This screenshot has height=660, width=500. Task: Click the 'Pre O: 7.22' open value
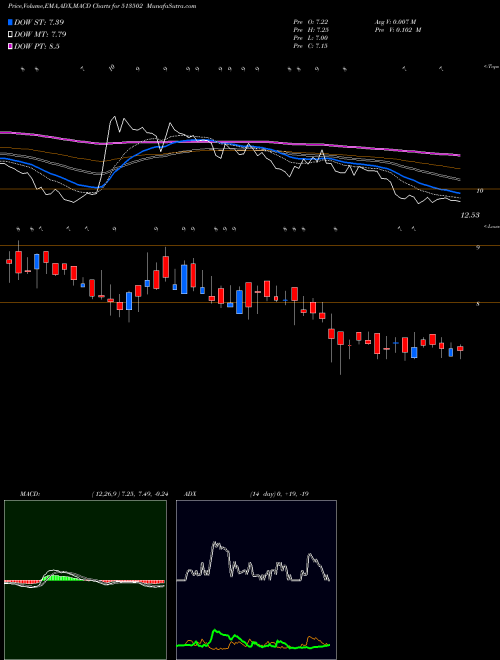tap(311, 22)
